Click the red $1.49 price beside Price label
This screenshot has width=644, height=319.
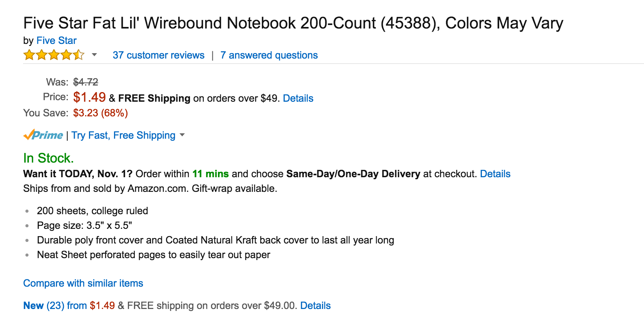89,97
